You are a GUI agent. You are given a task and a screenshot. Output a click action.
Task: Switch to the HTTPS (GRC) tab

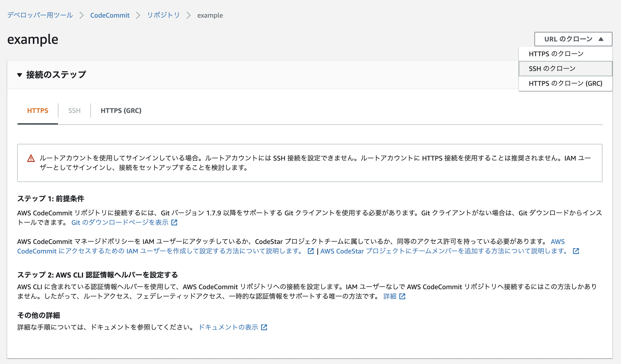[x=121, y=111]
